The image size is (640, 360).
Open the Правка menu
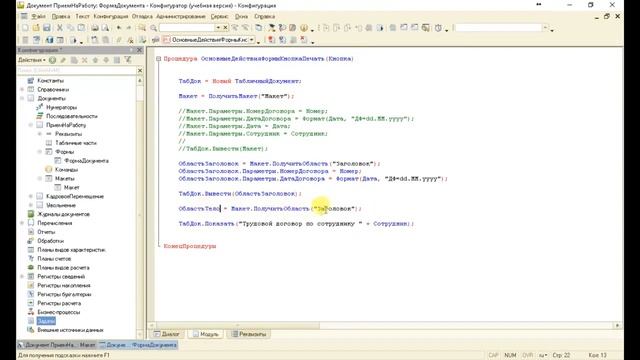point(61,16)
